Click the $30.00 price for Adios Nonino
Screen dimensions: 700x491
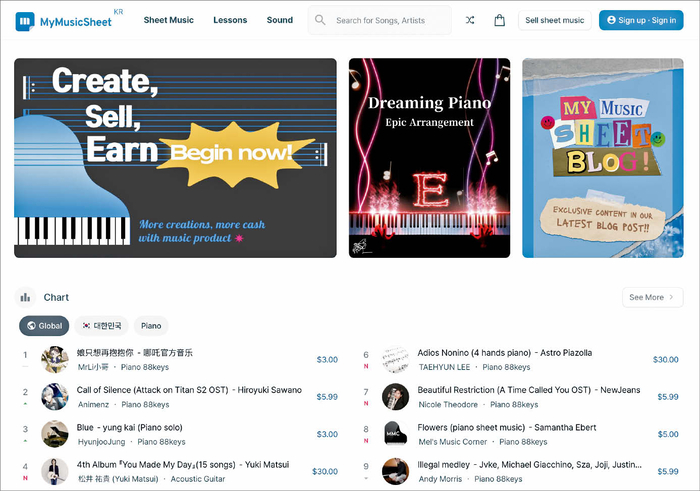(x=665, y=359)
